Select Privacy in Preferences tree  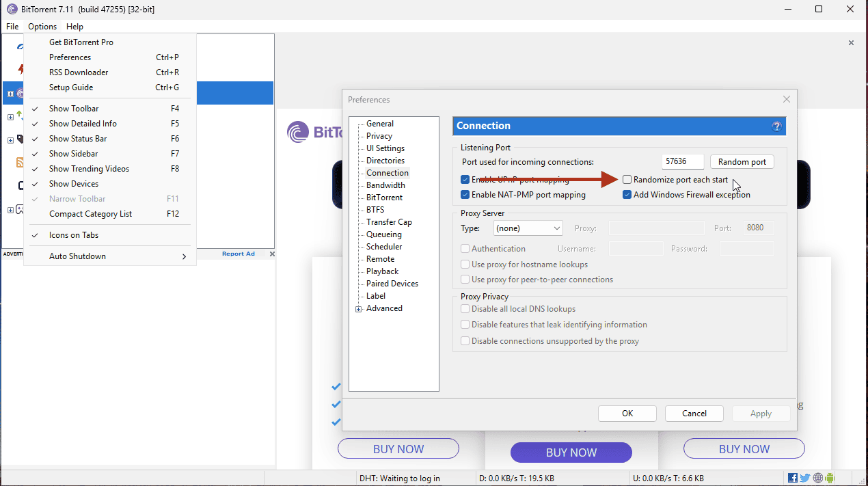(379, 136)
